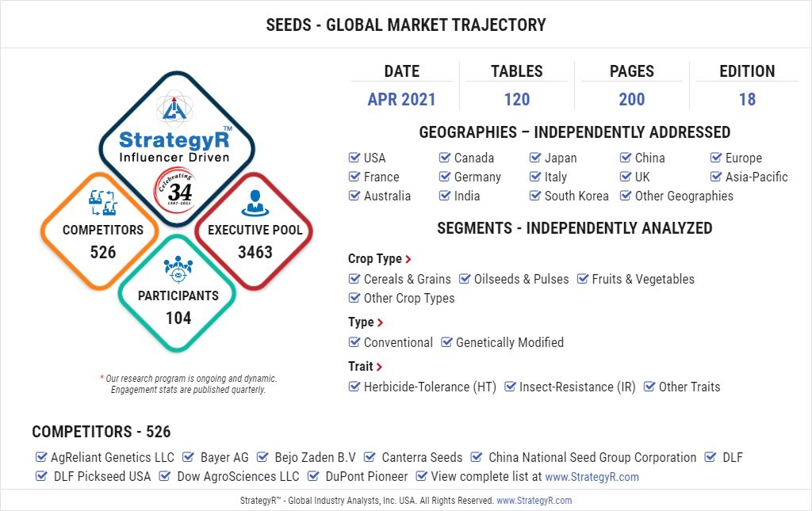The image size is (812, 511).
Task: Uncheck the Genetically Modified checkbox
Action: click(x=448, y=342)
